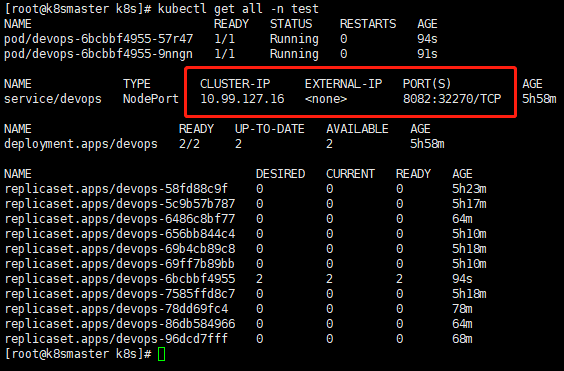Viewport: 564px width, 371px height.
Task: Select 'replicaset.apps/devops-6486c8bf77'
Action: pos(120,219)
